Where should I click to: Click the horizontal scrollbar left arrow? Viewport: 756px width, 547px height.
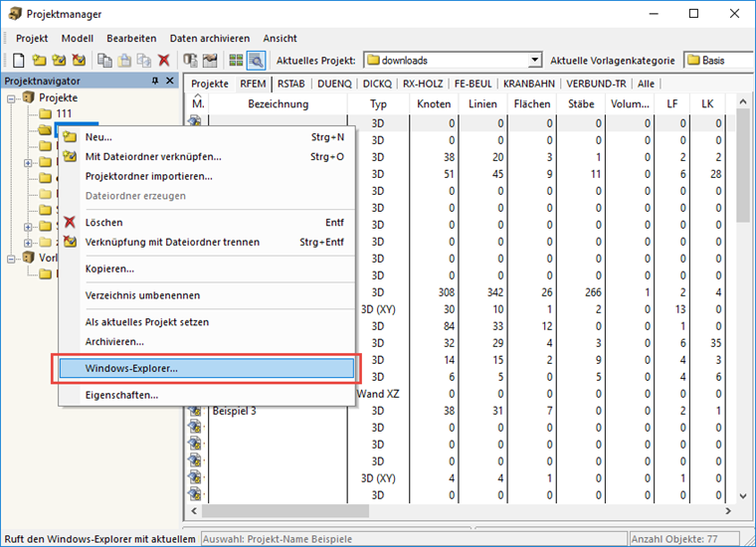pyautogui.click(x=194, y=511)
